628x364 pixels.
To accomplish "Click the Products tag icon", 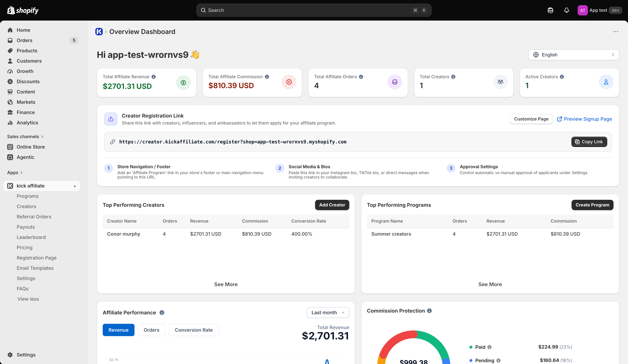I will 10,51.
